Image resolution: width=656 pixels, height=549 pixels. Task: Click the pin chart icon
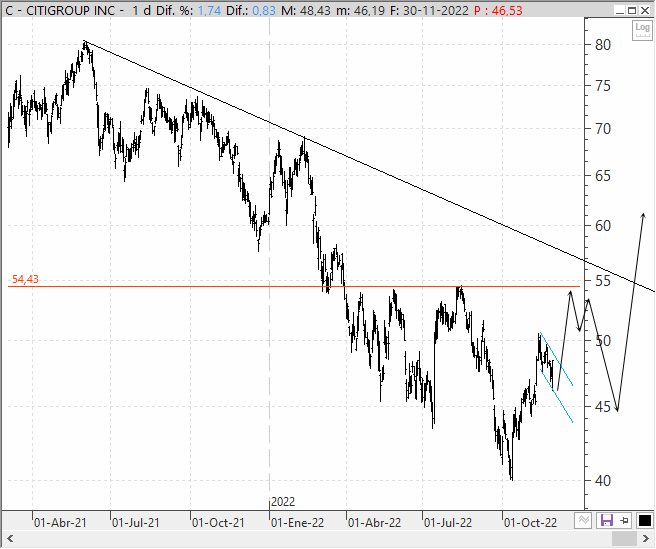coord(625,521)
